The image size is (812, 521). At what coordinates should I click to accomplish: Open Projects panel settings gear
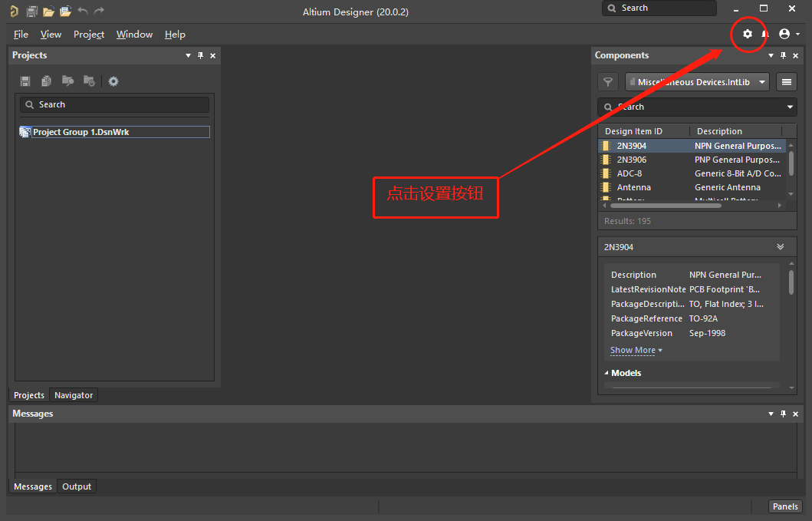point(113,81)
